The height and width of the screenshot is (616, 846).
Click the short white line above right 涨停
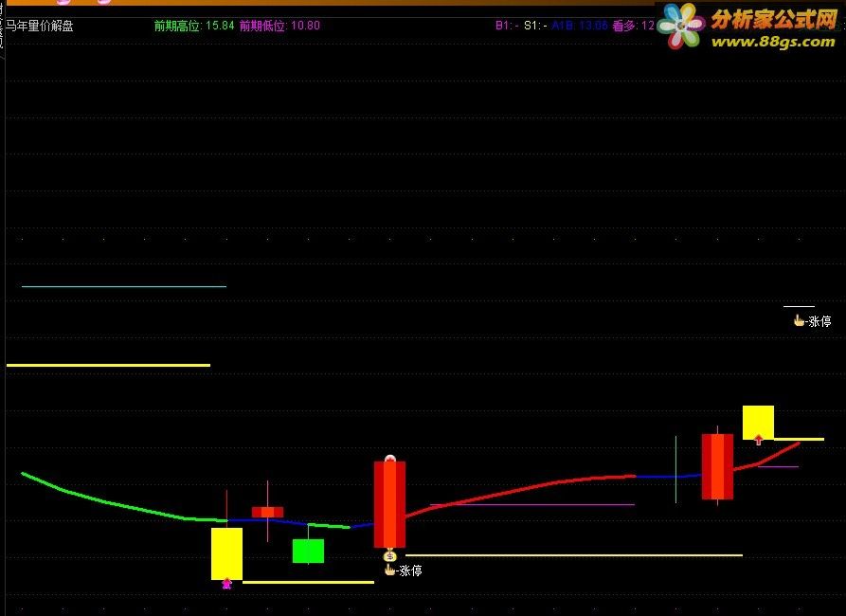[799, 307]
